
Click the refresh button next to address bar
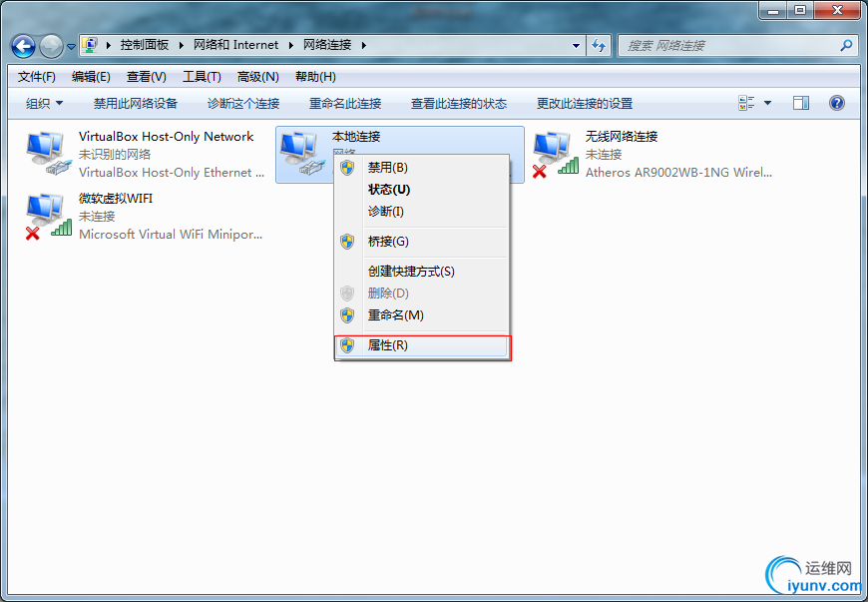599,45
